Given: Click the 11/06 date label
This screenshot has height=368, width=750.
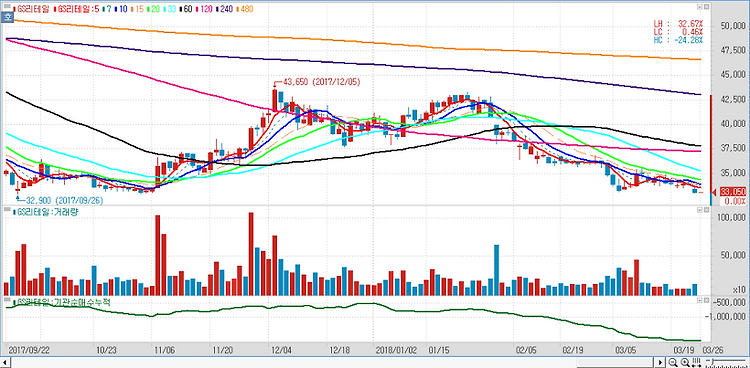Looking at the screenshot, I should [x=165, y=350].
